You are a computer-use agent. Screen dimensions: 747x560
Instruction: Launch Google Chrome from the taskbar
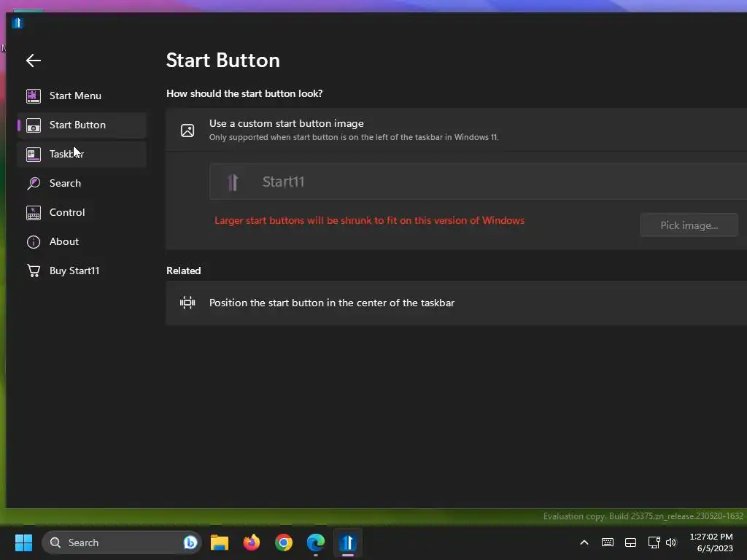click(x=284, y=542)
